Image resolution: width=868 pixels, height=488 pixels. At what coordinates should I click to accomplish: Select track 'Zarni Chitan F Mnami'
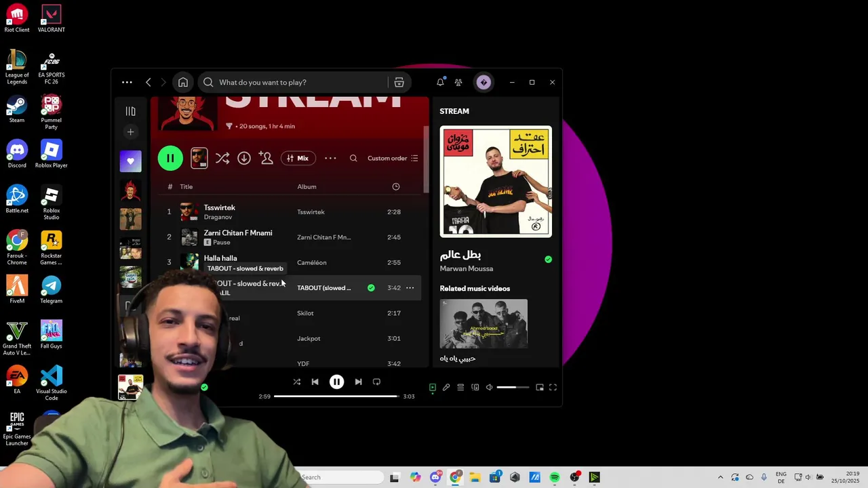click(x=238, y=232)
